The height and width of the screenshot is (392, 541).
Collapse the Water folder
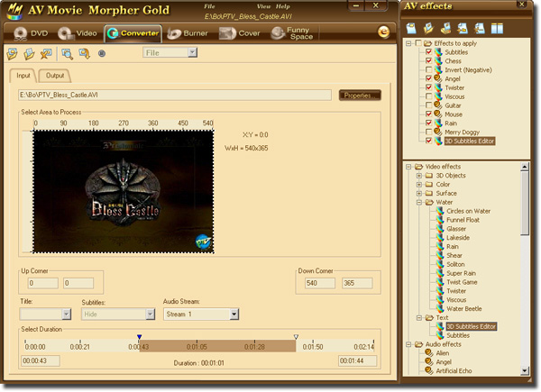tap(419, 203)
